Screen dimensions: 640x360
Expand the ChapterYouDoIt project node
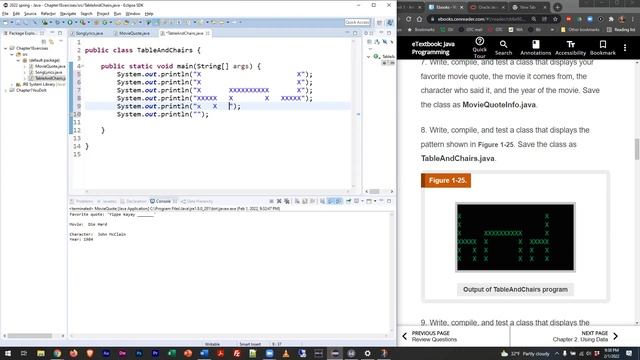(6, 90)
